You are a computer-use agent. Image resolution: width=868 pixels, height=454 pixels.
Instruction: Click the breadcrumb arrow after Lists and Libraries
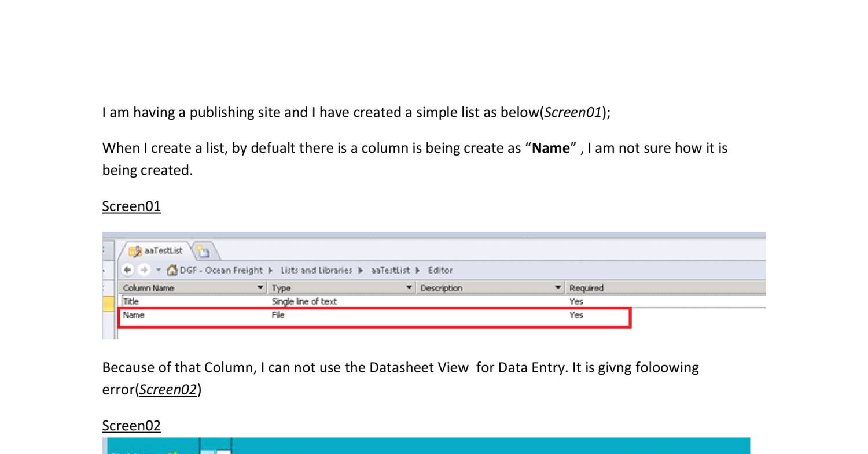click(x=361, y=270)
